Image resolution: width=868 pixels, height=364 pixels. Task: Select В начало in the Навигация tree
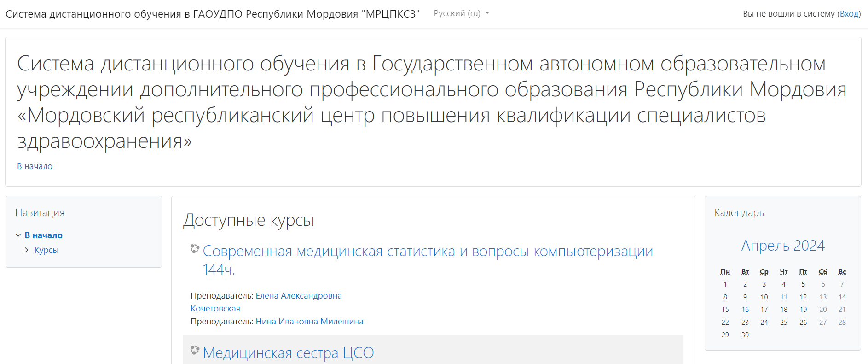(43, 235)
